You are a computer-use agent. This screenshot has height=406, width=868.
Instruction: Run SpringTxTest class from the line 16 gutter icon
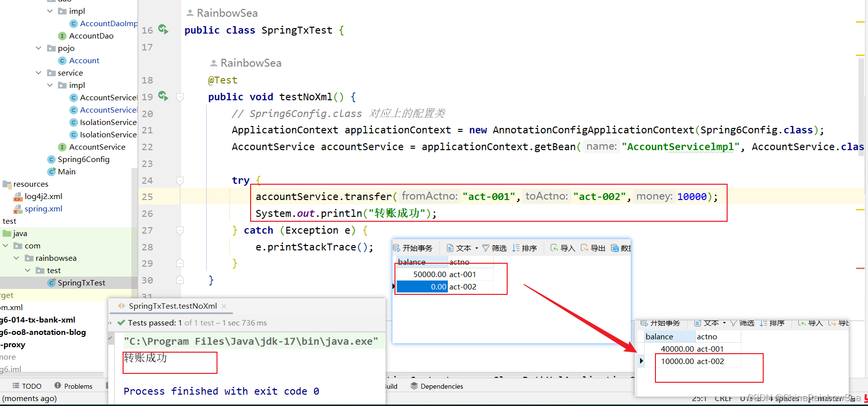point(163,30)
